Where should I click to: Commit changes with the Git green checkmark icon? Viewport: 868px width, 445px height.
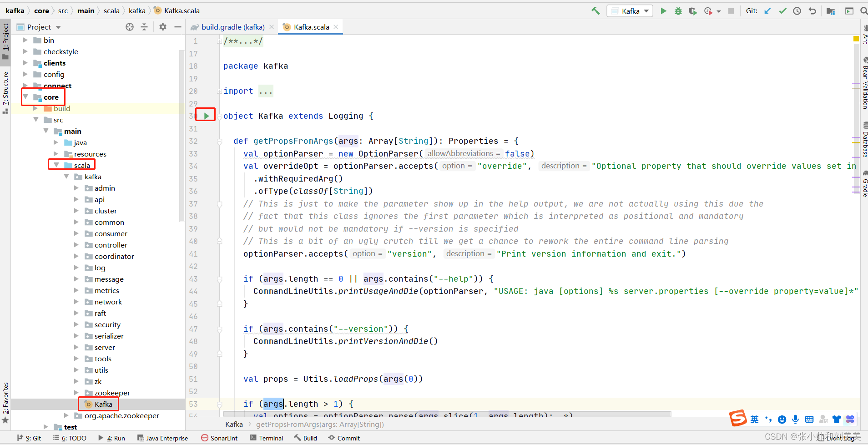click(x=782, y=11)
